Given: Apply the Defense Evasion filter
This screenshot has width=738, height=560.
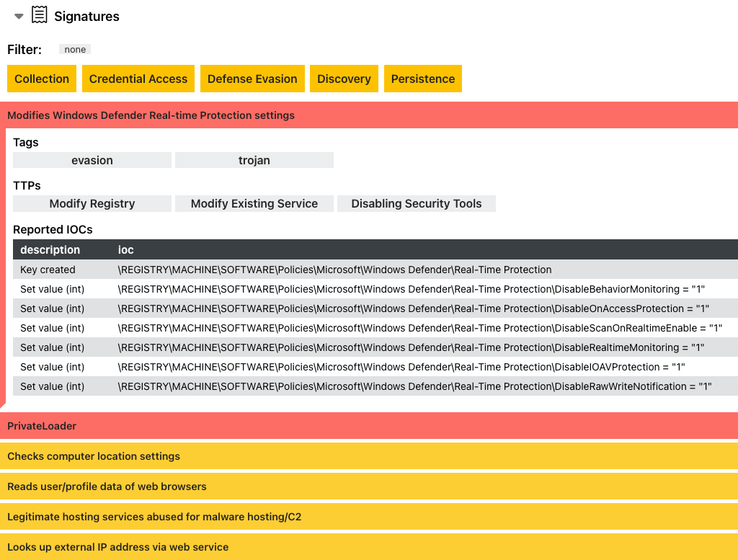Looking at the screenshot, I should pos(252,79).
